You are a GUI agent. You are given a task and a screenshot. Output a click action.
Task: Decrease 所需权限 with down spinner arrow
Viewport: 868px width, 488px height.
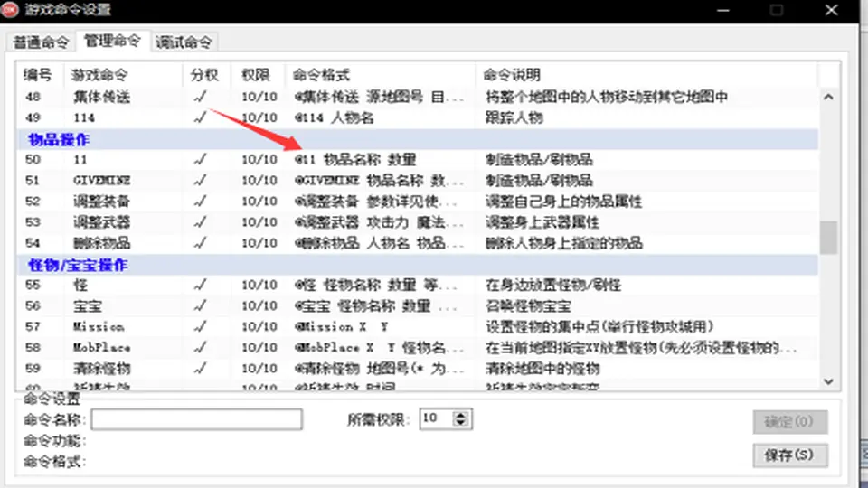460,423
